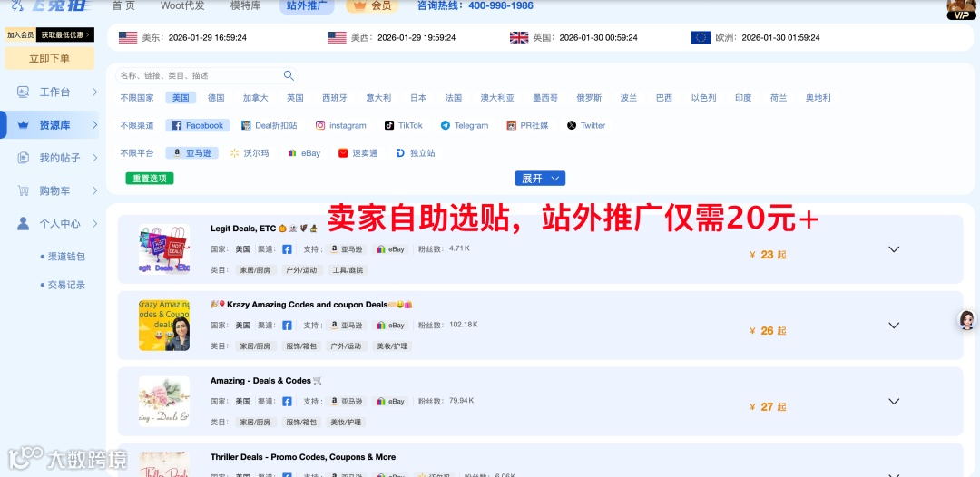
Task: Filter by Twitter channel
Action: pos(586,125)
